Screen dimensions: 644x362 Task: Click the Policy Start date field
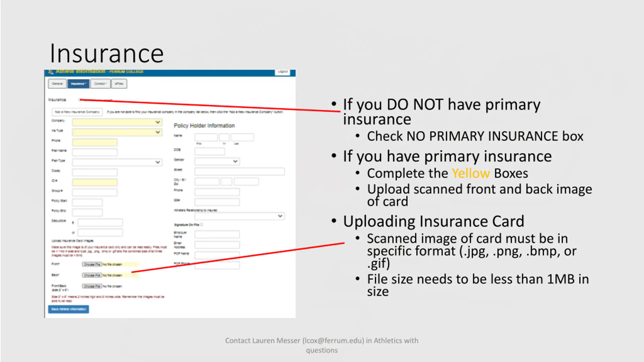pyautogui.click(x=87, y=202)
